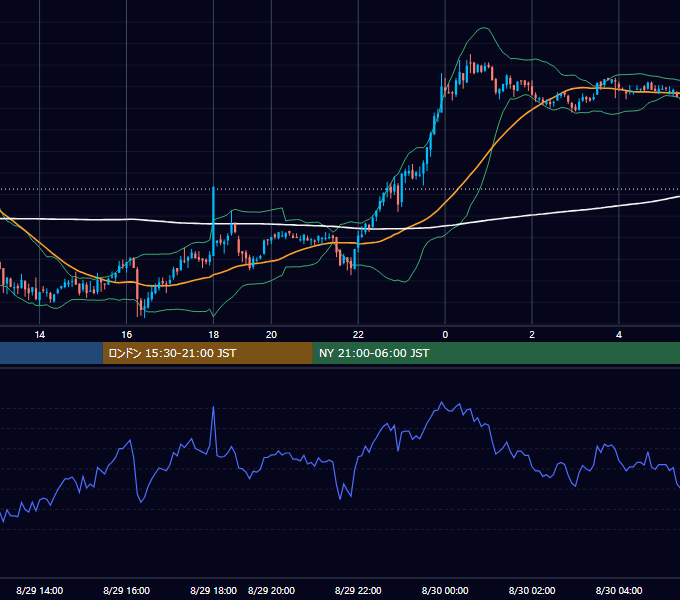Click the tall blue spike candle at 18:00

[213, 221]
